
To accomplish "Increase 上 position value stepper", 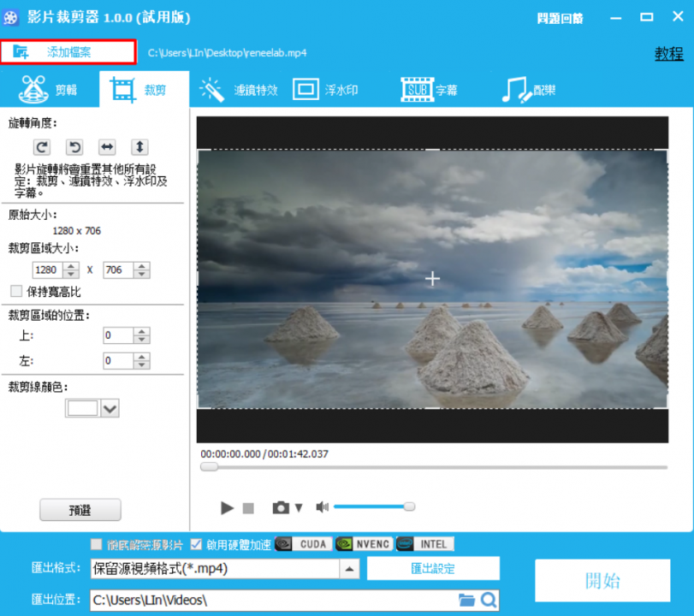I will point(142,331).
